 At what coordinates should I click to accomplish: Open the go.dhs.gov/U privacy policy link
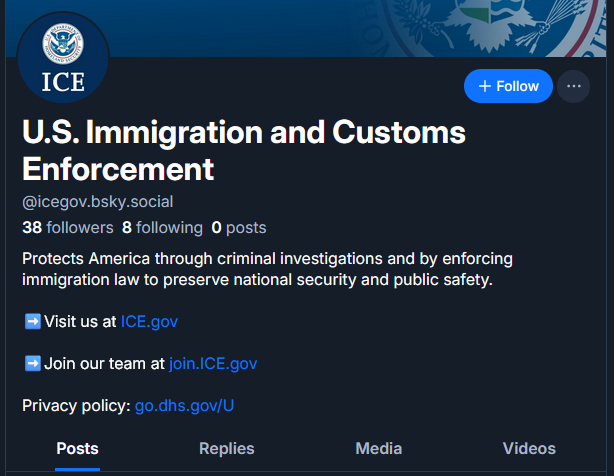(185, 405)
